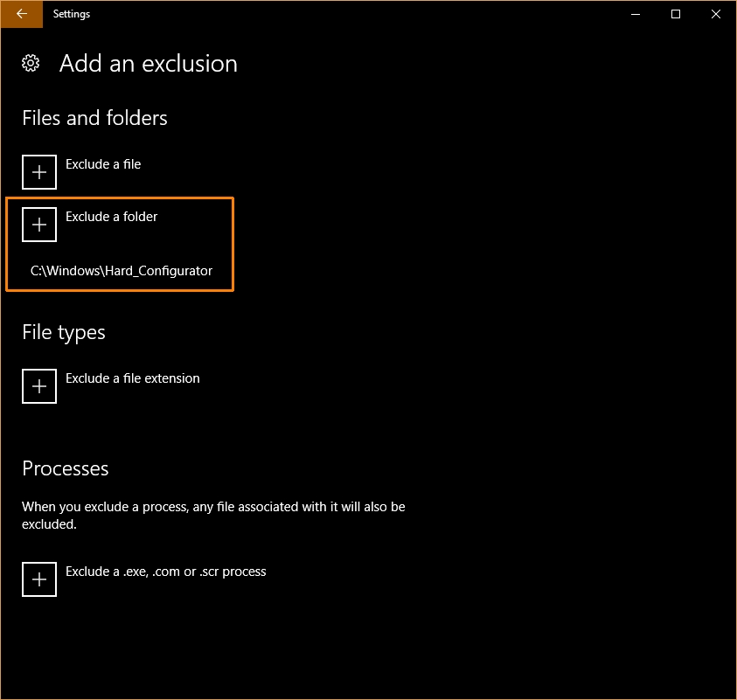Maximize the Settings window

click(676, 14)
